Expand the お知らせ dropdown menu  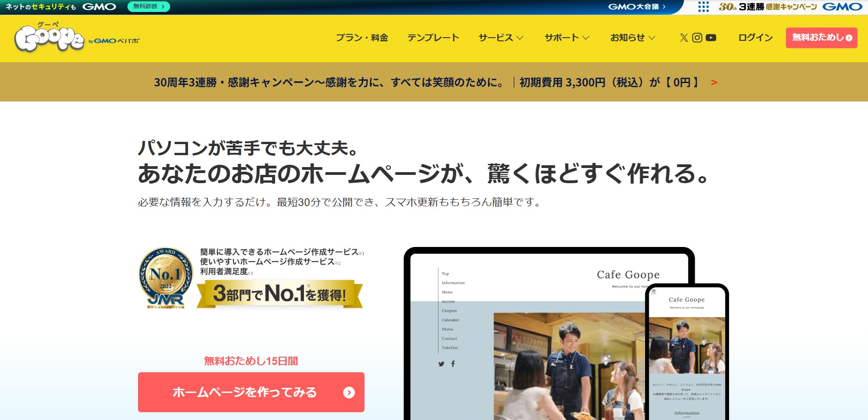pos(633,38)
